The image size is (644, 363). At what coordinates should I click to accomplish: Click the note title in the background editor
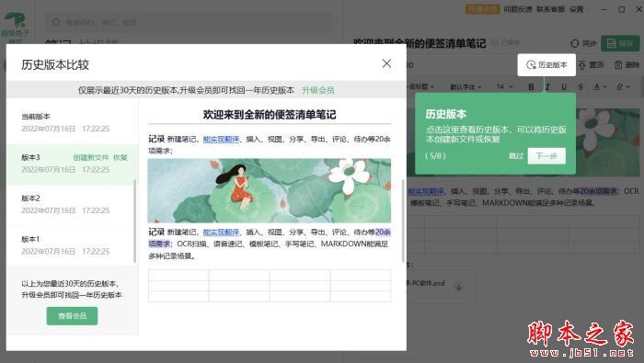pos(420,43)
